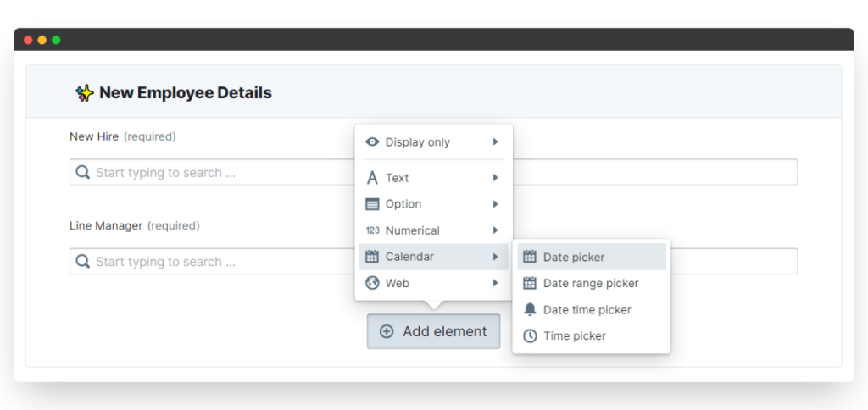The width and height of the screenshot is (868, 410).
Task: Click the bell icon for Date time picker
Action: [x=530, y=310]
